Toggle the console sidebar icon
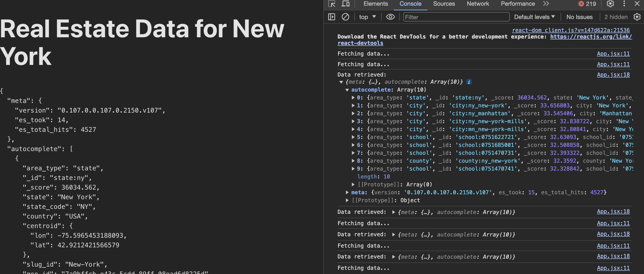 [x=331, y=17]
